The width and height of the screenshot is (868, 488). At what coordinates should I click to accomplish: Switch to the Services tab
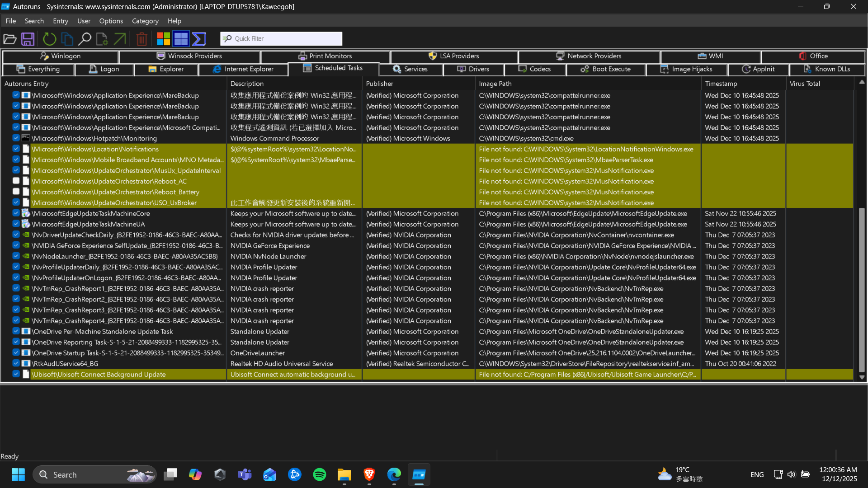pos(410,69)
